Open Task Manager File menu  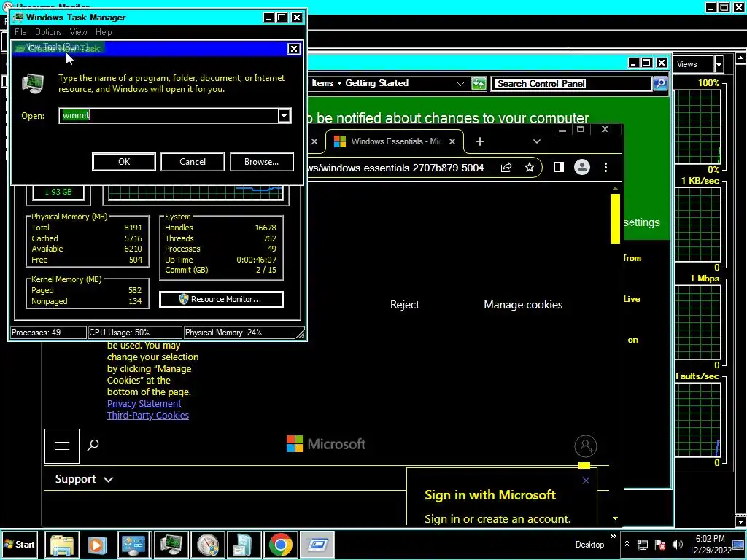pyautogui.click(x=20, y=32)
